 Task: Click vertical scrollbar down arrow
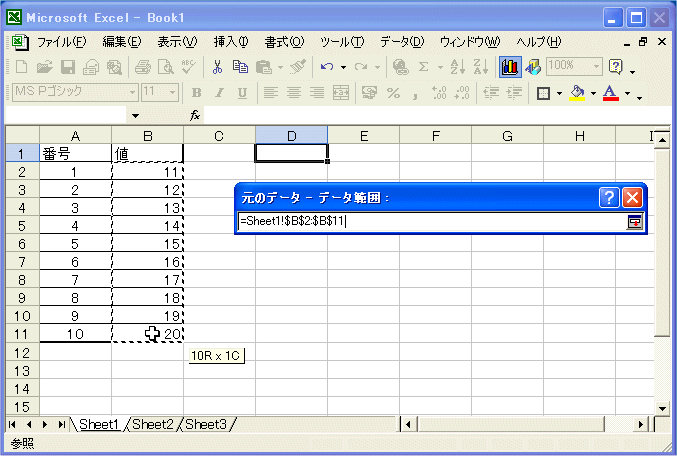point(662,408)
